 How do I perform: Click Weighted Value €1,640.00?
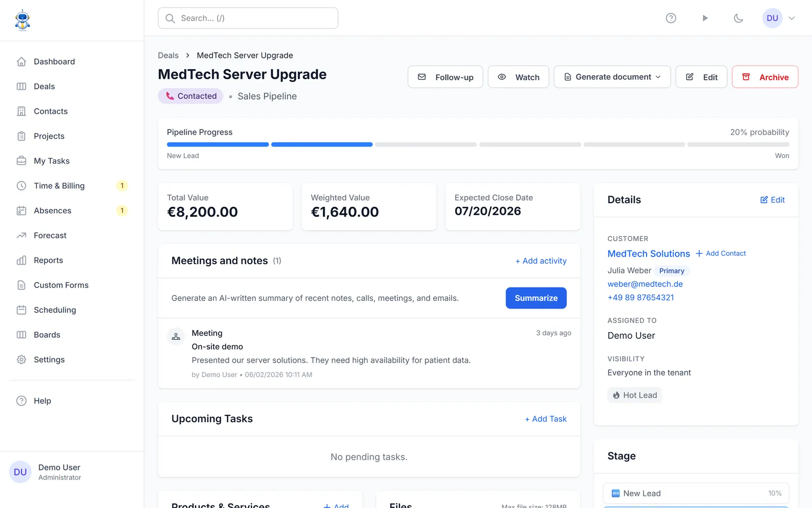click(x=345, y=212)
